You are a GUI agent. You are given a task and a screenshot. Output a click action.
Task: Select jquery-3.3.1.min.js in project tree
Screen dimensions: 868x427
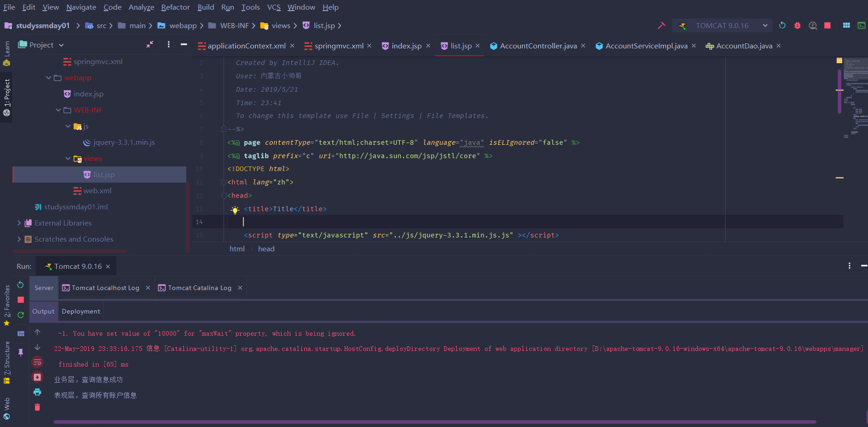(x=124, y=142)
